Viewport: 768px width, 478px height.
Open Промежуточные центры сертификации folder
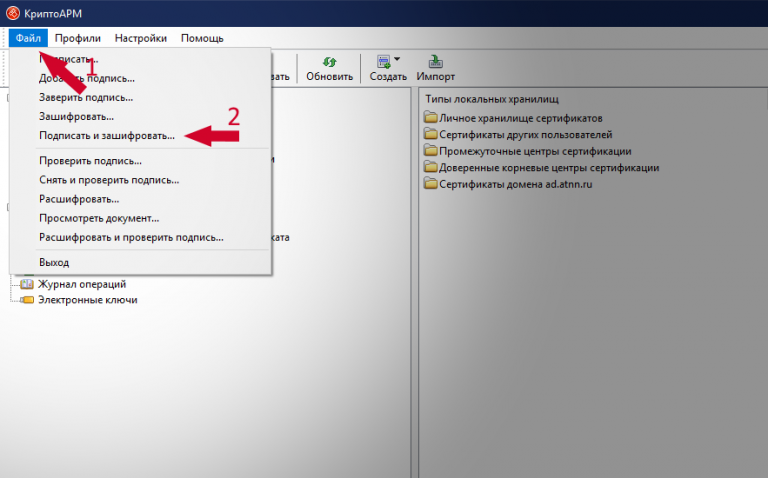point(528,151)
